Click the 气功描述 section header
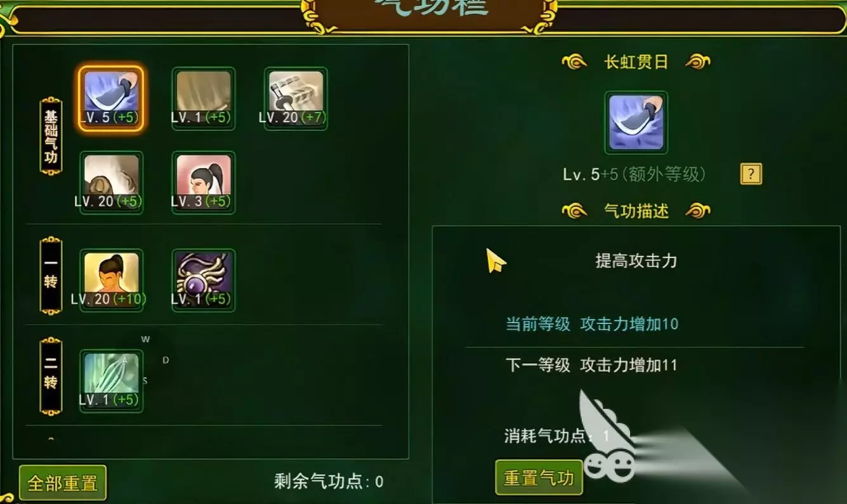The height and width of the screenshot is (504, 847). [x=636, y=211]
